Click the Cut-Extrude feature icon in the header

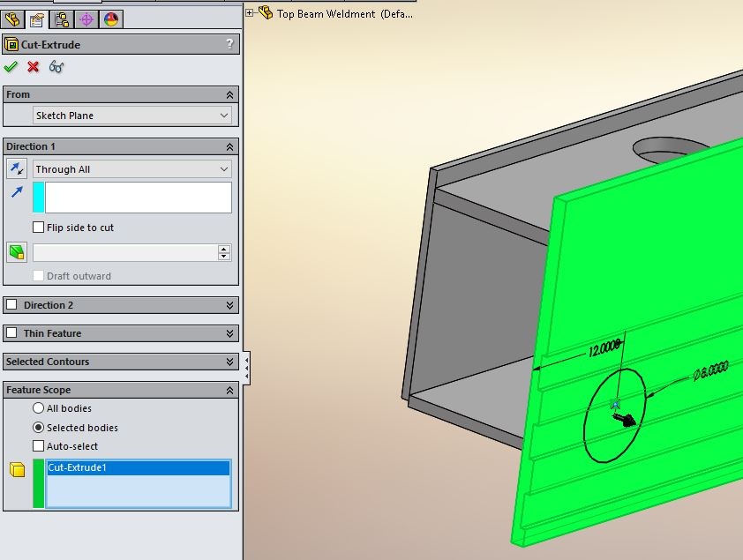(x=11, y=44)
